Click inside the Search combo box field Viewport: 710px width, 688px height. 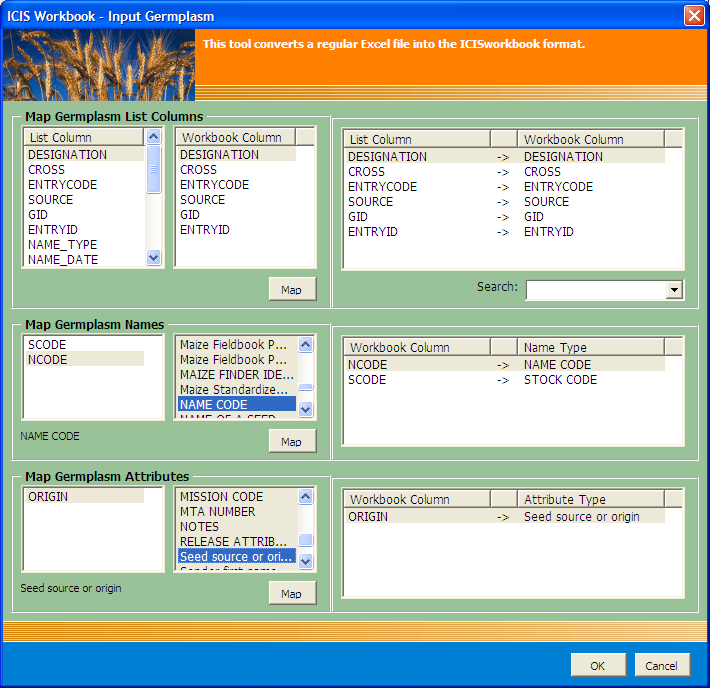(595, 290)
